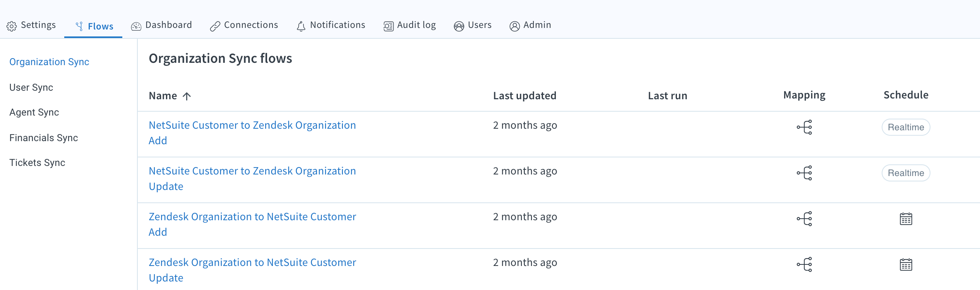Open mapping for Zendesk Organization Customer Update flow
The width and height of the screenshot is (980, 290).
804,264
